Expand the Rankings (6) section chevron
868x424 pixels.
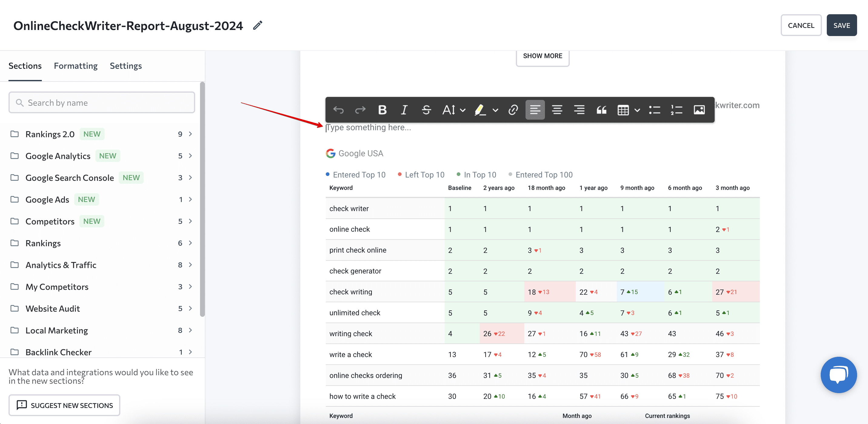coord(190,243)
